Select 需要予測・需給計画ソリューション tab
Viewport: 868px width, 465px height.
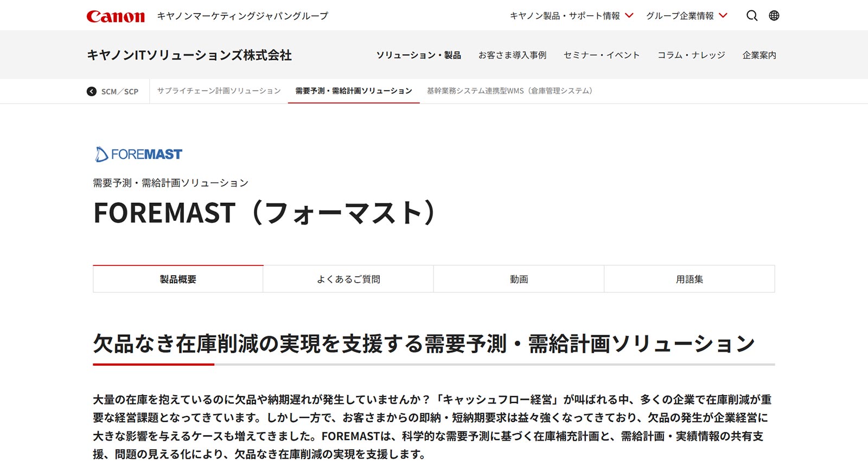point(354,91)
